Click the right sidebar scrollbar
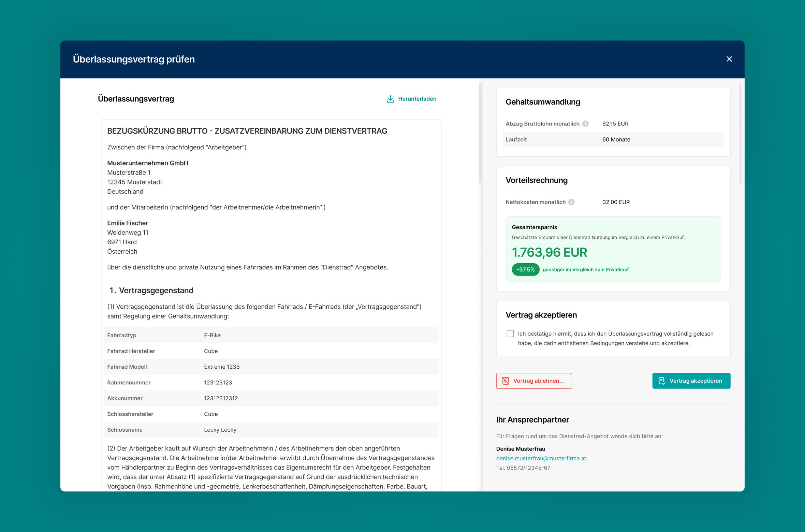The image size is (805, 532). pyautogui.click(x=740, y=133)
